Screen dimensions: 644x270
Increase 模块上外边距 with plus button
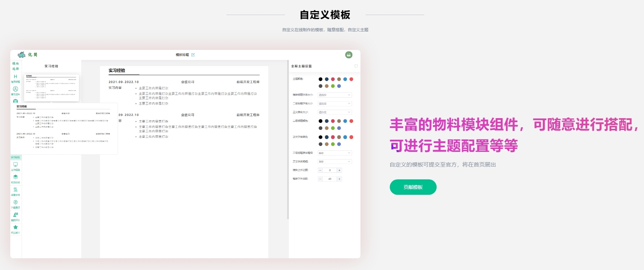click(x=339, y=170)
